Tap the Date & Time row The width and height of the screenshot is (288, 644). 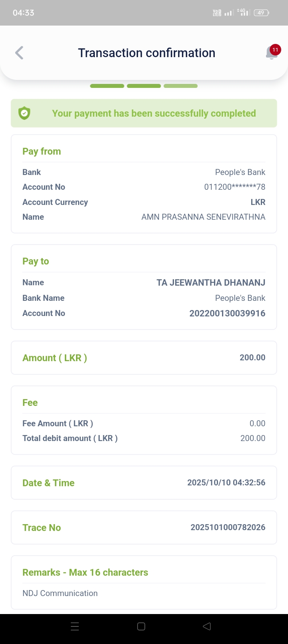(x=144, y=483)
